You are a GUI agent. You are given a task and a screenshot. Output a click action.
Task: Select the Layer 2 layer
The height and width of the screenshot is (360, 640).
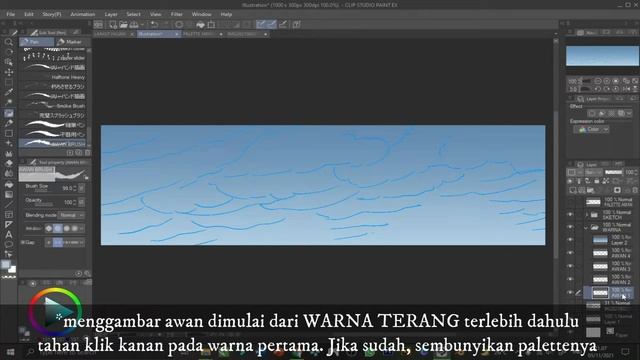(x=610, y=240)
